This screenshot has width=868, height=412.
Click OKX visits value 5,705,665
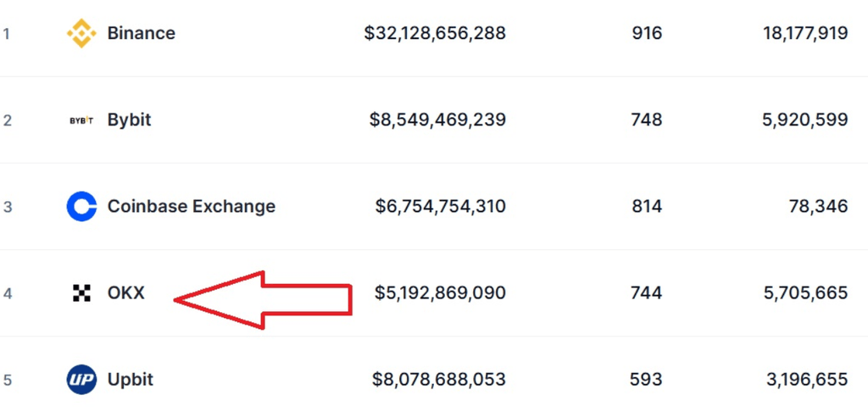pyautogui.click(x=804, y=293)
